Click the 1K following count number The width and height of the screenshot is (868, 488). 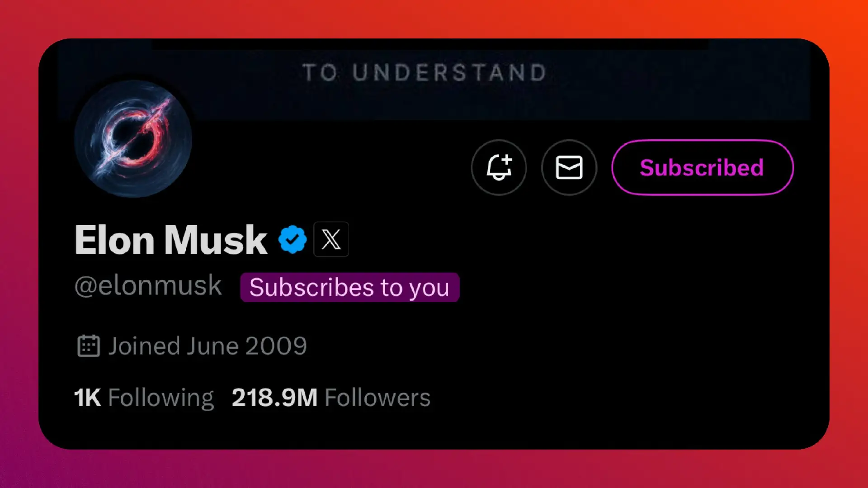pyautogui.click(x=87, y=398)
